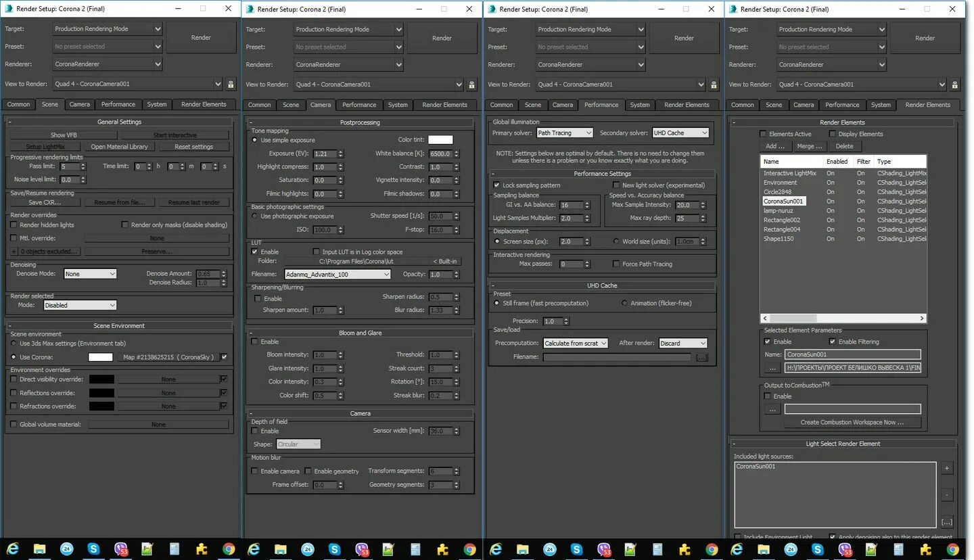Enable Bloom and Glare
The height and width of the screenshot is (560, 974).
(x=255, y=342)
